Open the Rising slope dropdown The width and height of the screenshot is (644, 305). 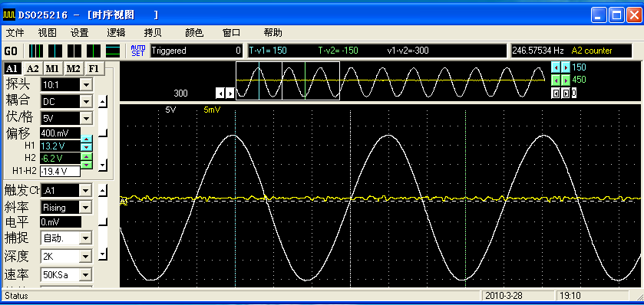coord(86,208)
